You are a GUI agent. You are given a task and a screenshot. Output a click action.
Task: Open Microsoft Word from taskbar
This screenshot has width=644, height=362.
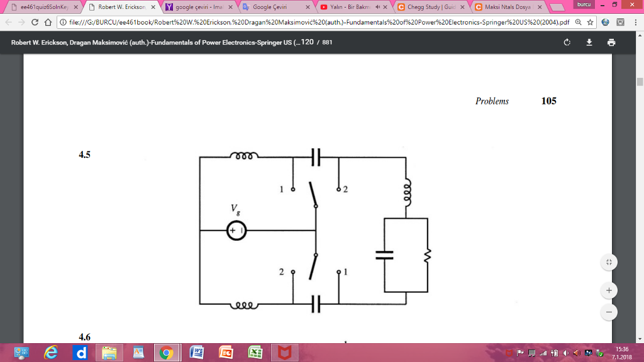pyautogui.click(x=197, y=353)
